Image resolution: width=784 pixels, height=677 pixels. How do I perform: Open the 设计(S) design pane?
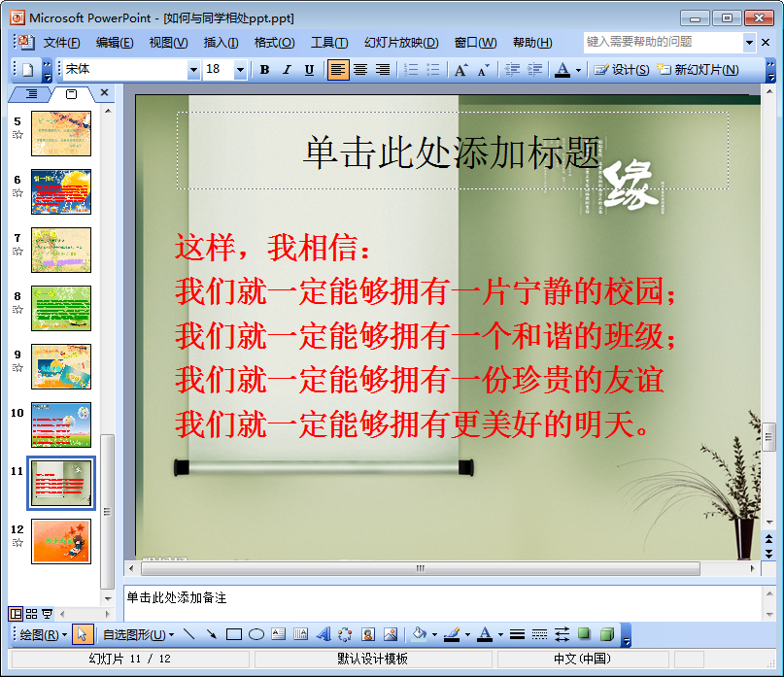click(622, 70)
